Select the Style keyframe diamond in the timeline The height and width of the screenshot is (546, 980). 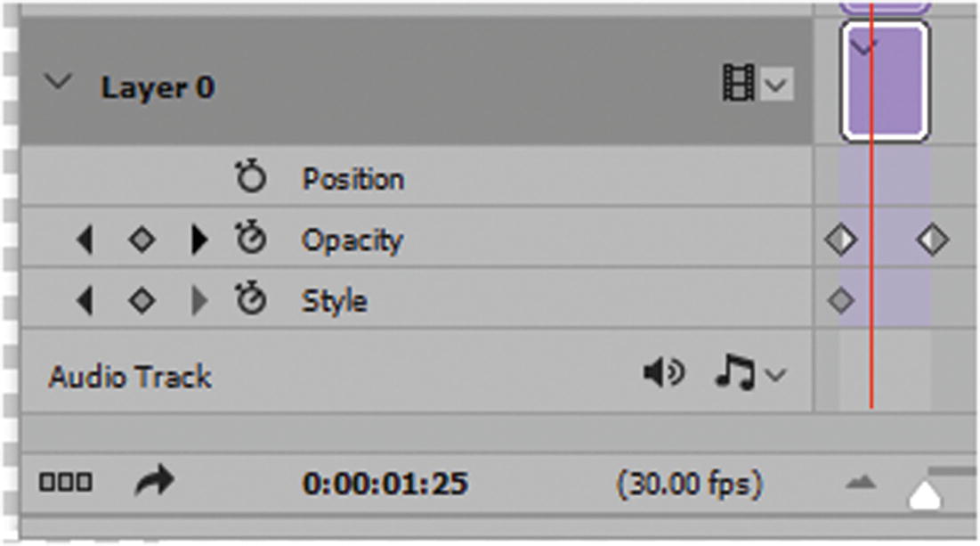[x=840, y=301]
